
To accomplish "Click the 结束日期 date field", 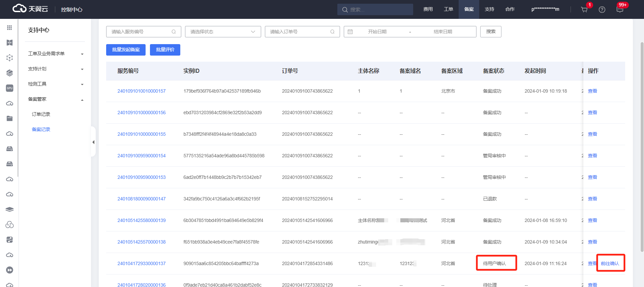I will point(443,32).
